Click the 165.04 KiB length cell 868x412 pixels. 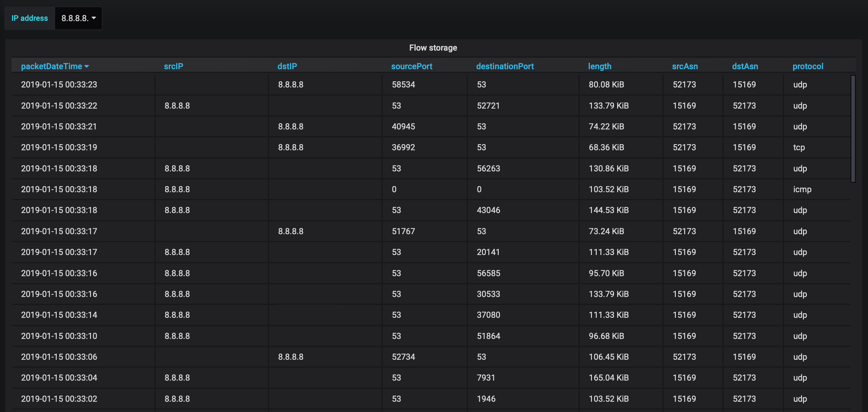tap(608, 378)
